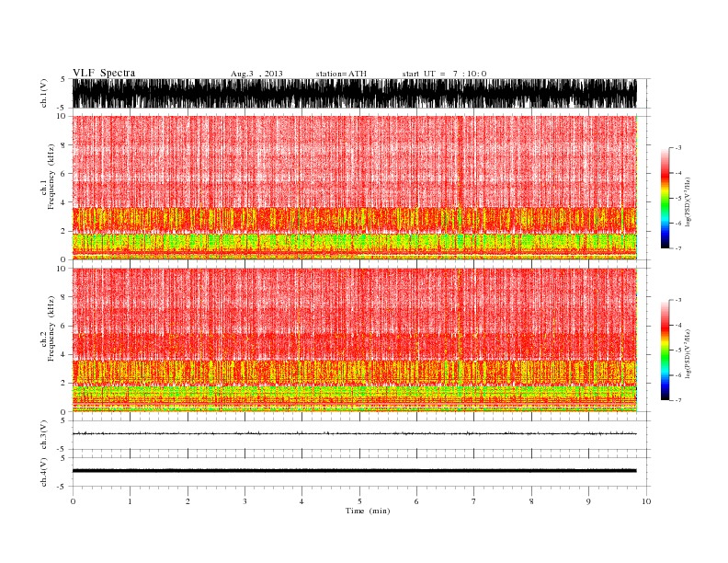Click the "start UT = 7 : 10: 0" text
Image resolution: width=728 pixels, height=563 pixels.
tap(444, 74)
